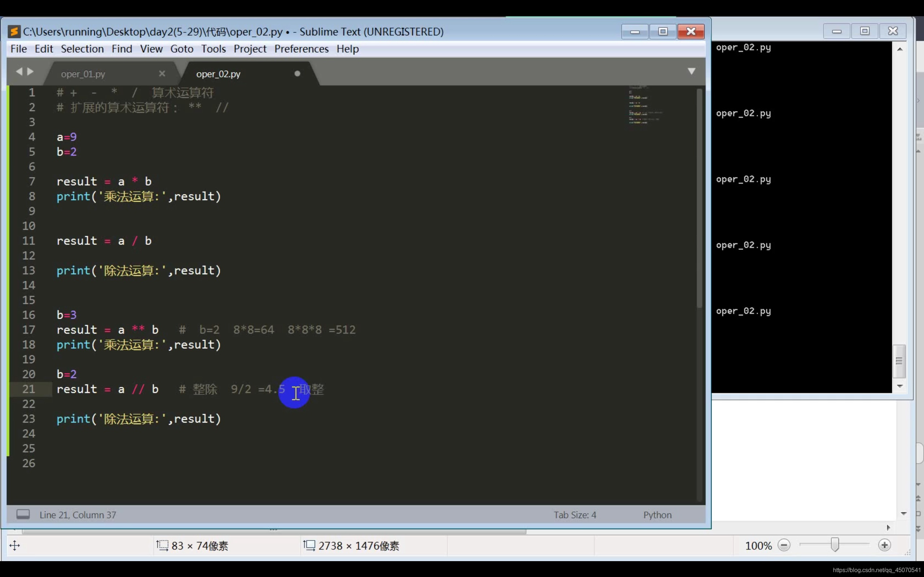Open the Tab Size: 4 selector
This screenshot has width=924, height=577.
click(x=575, y=515)
